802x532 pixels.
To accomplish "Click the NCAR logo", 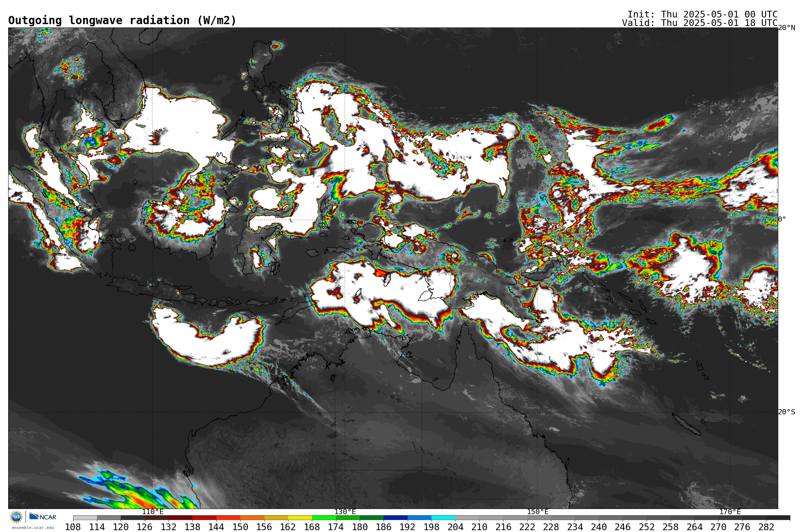I will pyautogui.click(x=43, y=516).
